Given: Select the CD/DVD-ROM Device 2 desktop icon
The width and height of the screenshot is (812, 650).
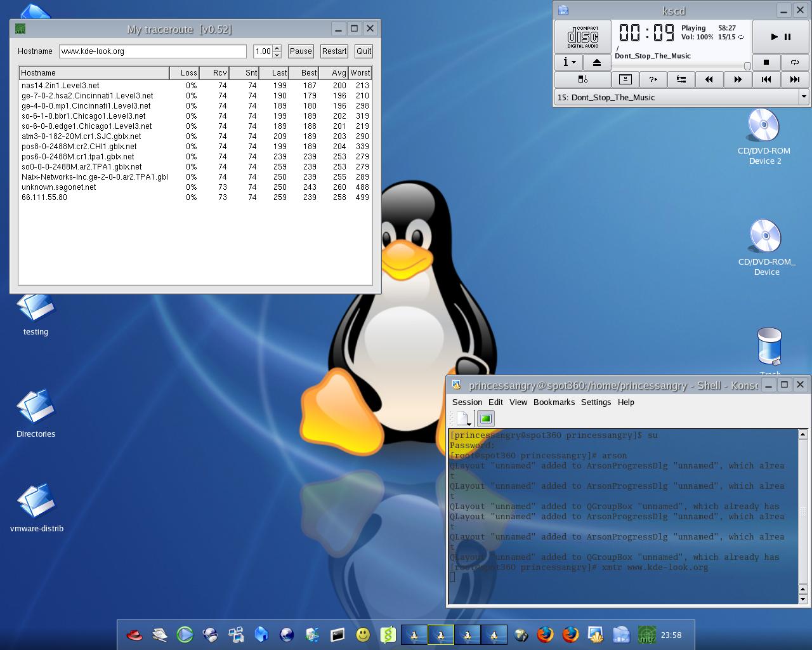Looking at the screenshot, I should (x=764, y=136).
